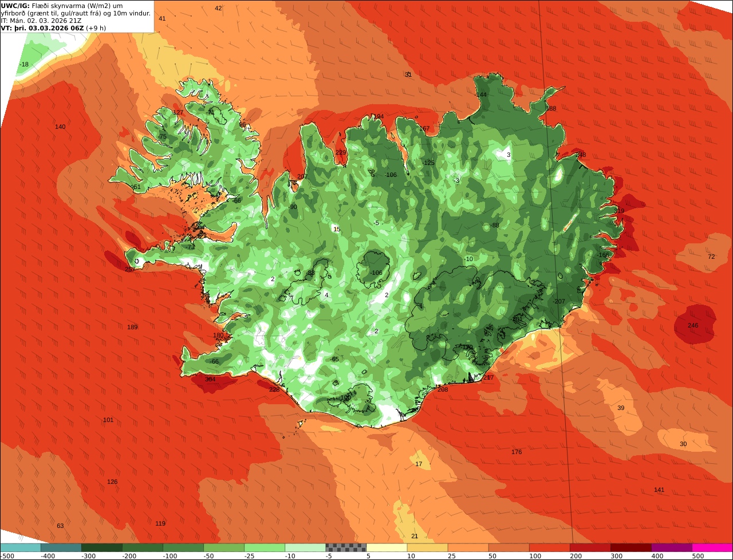Click the map value '72' east of Iceland
The image size is (733, 560).
[x=711, y=257]
